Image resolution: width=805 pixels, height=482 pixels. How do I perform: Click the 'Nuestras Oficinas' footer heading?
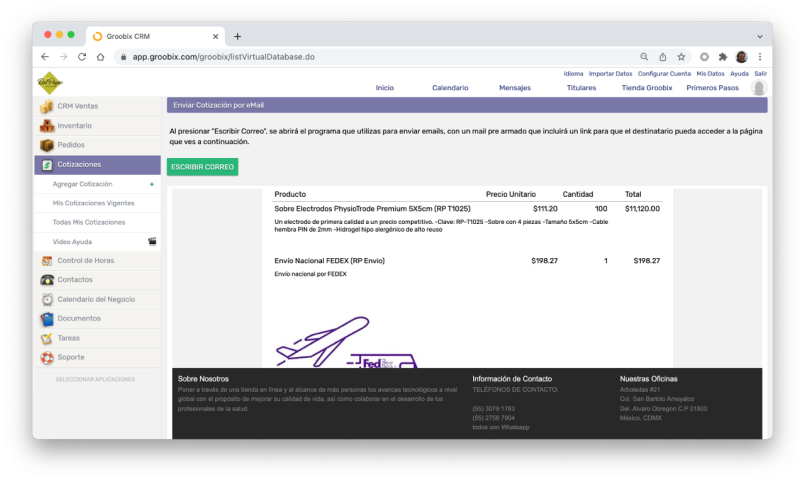pos(648,379)
